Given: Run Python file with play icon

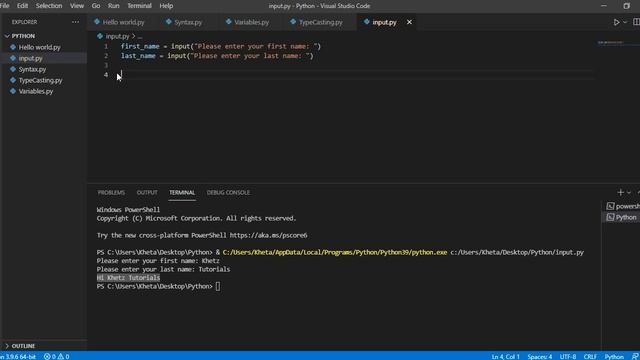Looking at the screenshot, I should 616,22.
